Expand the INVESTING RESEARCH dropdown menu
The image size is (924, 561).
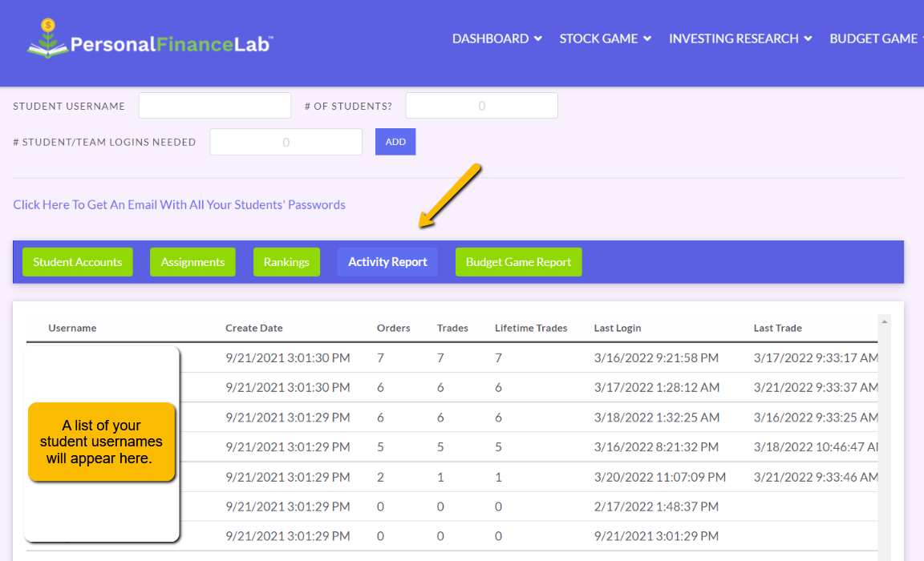coord(740,38)
